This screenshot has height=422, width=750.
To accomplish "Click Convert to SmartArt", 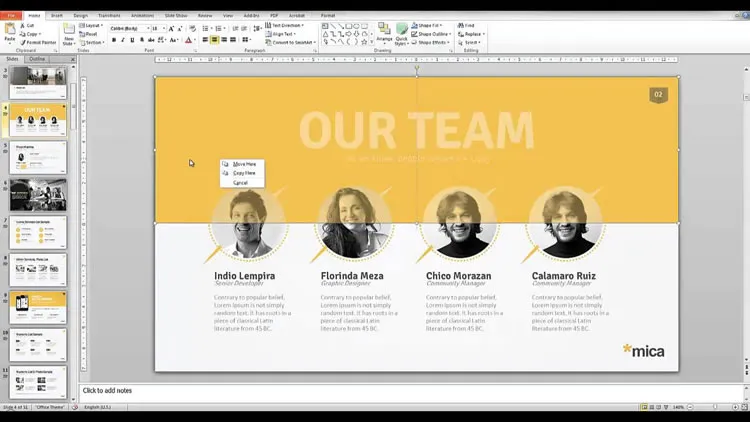I will click(289, 43).
